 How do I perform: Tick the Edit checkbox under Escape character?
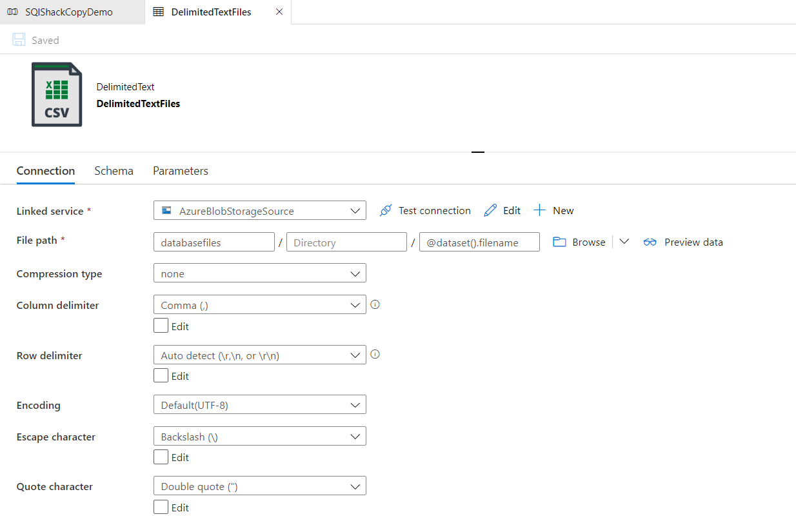coord(161,457)
